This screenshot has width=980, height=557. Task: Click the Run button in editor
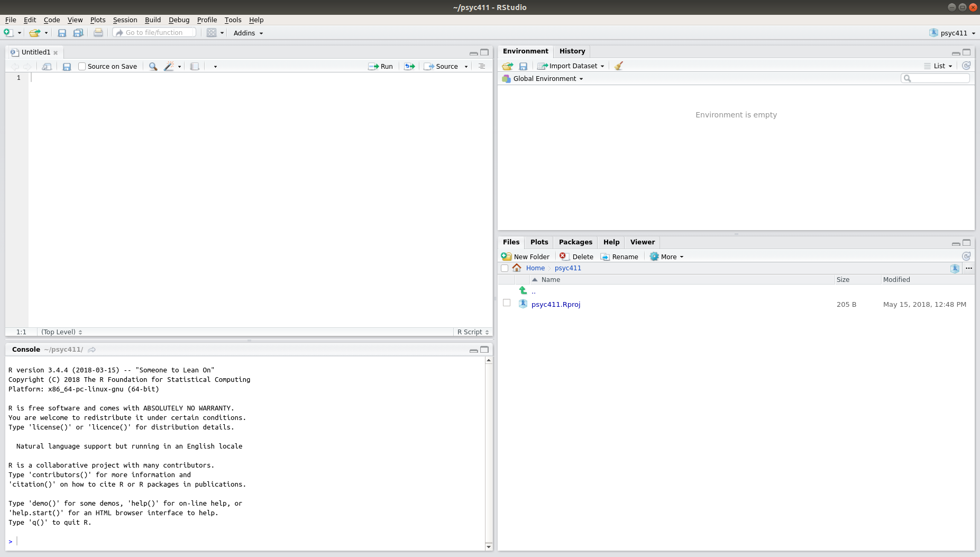[x=381, y=67]
